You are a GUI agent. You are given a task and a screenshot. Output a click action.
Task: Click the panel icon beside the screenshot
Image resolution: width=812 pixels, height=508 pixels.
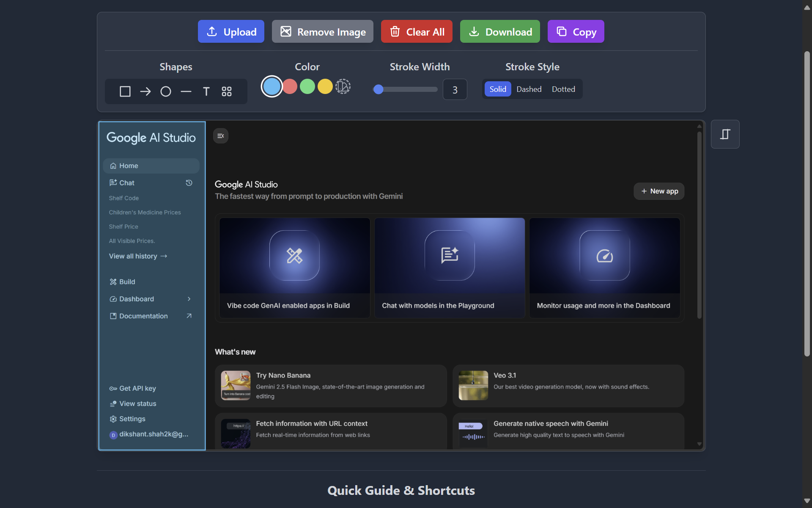[x=725, y=134]
